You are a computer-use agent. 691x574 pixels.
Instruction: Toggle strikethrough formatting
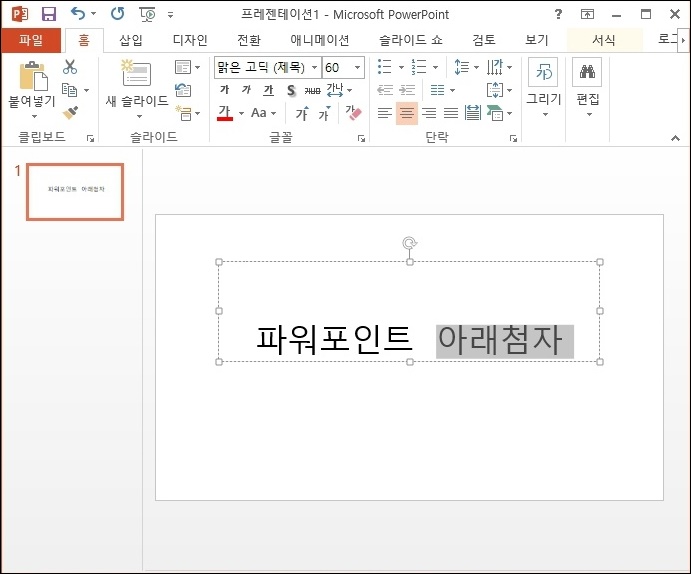[312, 91]
